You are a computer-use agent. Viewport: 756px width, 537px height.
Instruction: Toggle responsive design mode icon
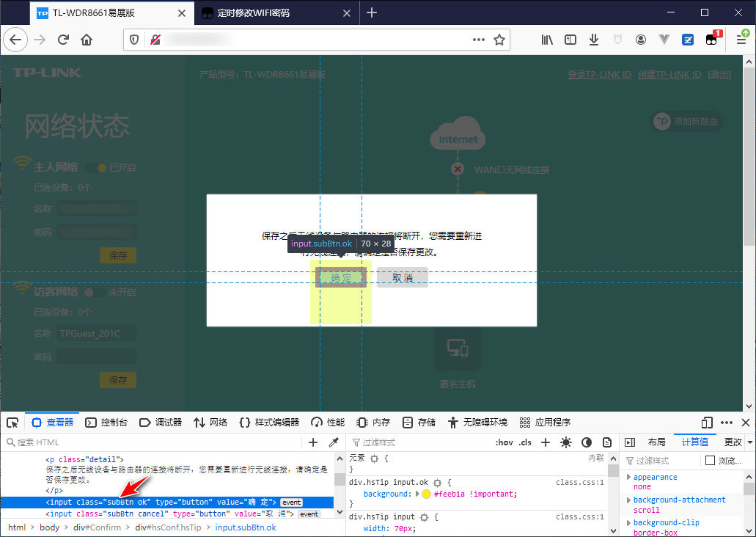pos(707,423)
